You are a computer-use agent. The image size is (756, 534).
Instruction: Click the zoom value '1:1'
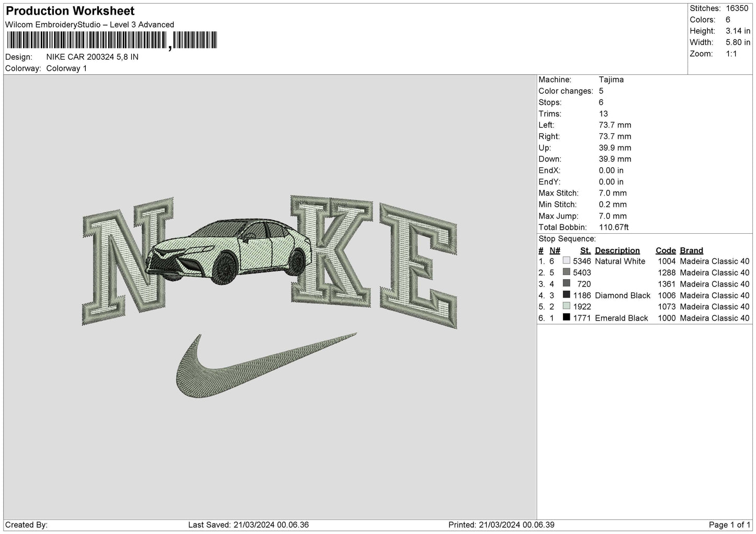point(732,54)
